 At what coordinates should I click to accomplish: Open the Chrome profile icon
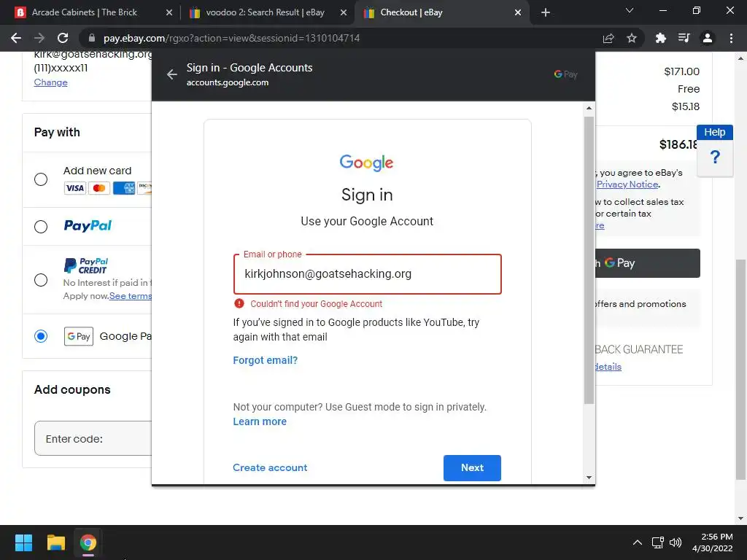pyautogui.click(x=708, y=38)
